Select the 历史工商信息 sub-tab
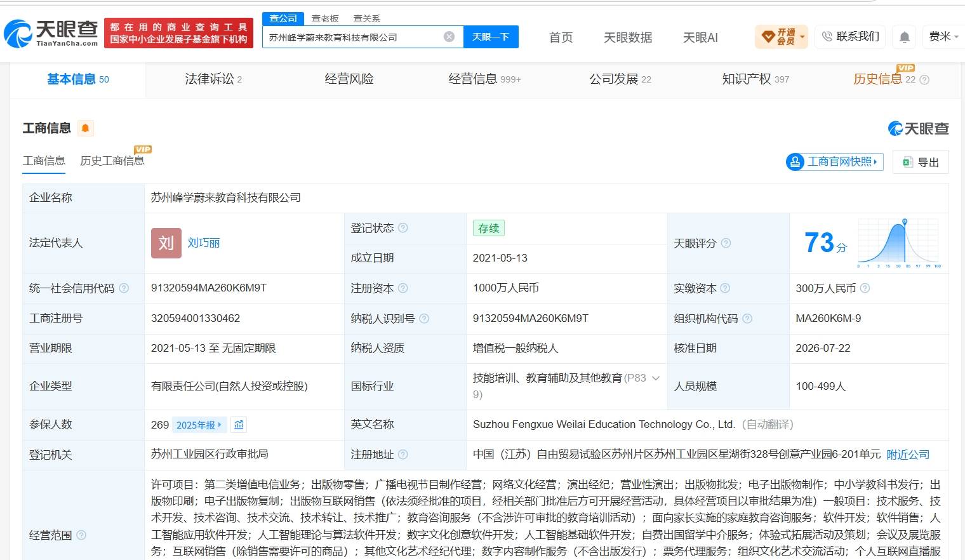Viewport: 965px width, 560px height. click(112, 161)
